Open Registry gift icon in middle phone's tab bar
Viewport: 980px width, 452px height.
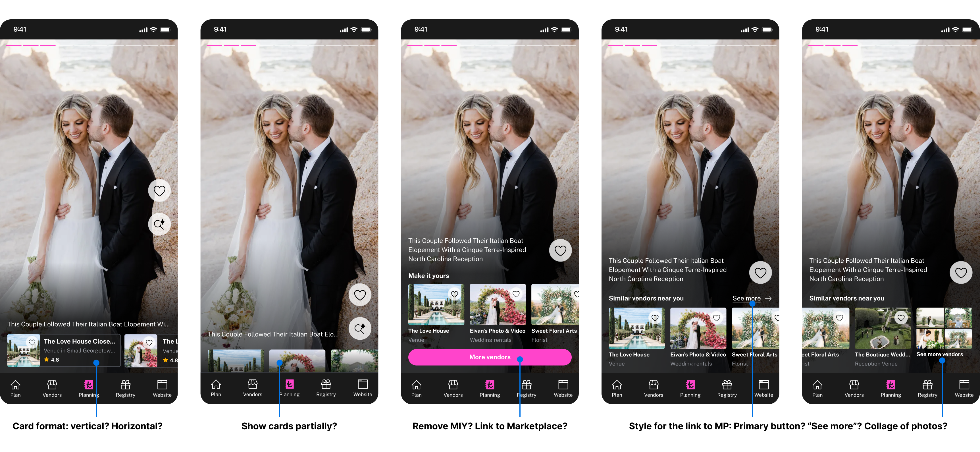click(x=527, y=385)
